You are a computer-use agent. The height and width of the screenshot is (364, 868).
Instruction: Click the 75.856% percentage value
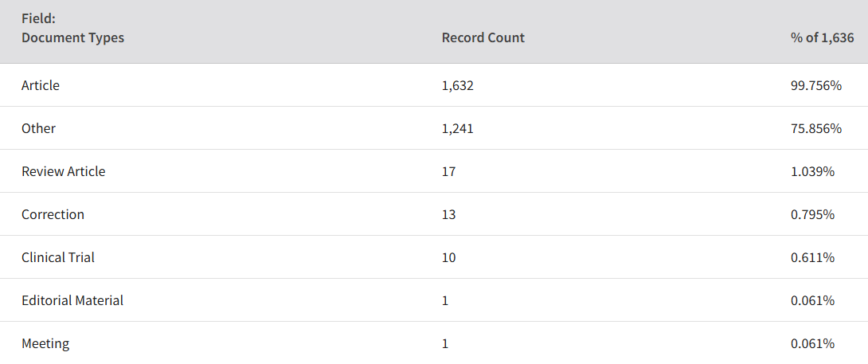pos(816,128)
